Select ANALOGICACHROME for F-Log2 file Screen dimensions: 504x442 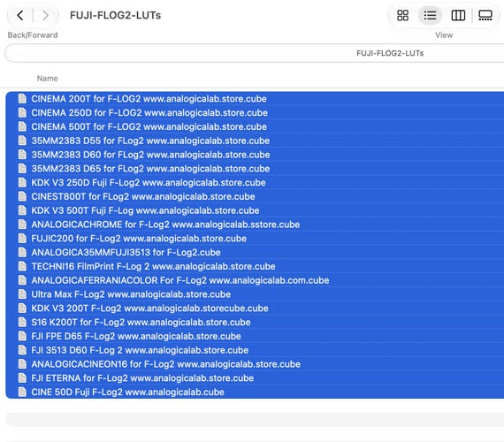click(255, 225)
